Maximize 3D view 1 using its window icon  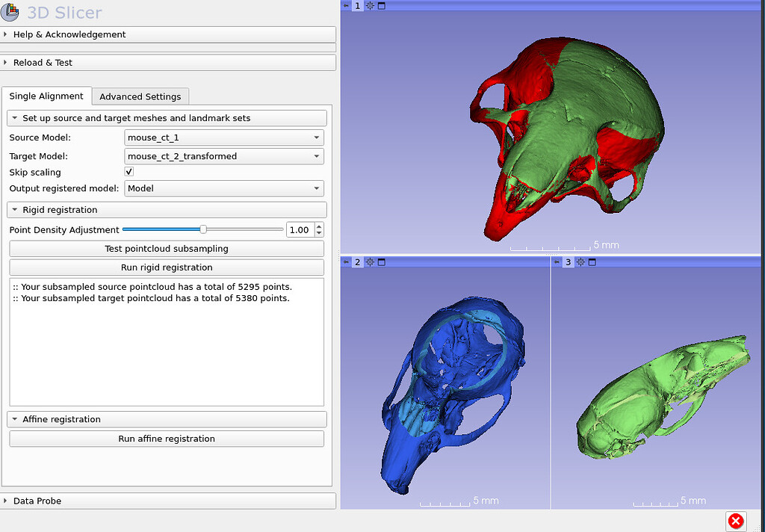(381, 5)
